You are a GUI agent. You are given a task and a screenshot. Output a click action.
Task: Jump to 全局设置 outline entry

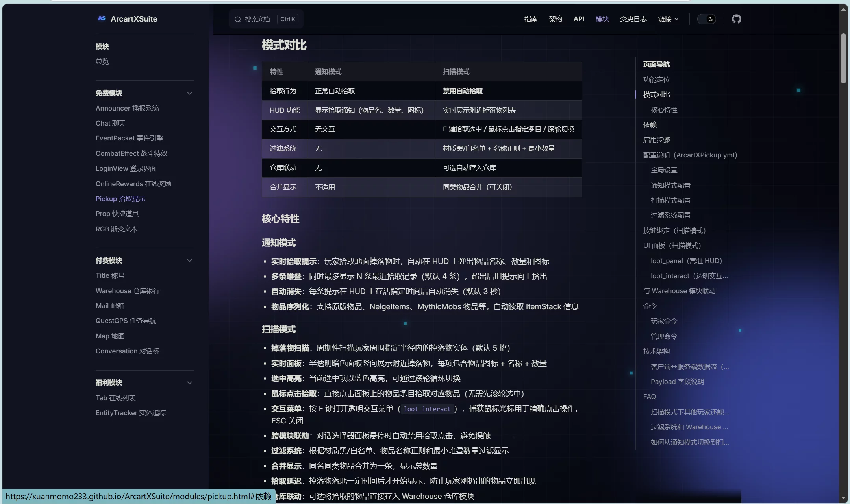point(664,170)
